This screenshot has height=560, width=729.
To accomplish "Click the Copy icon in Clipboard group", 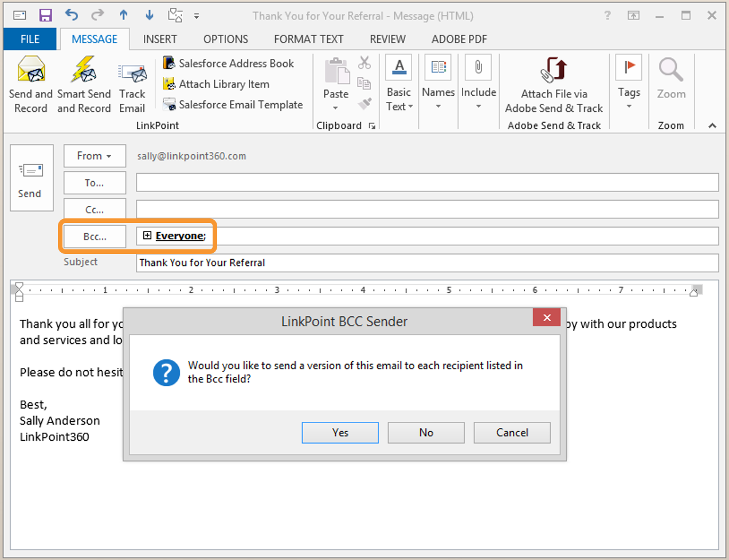I will [364, 83].
